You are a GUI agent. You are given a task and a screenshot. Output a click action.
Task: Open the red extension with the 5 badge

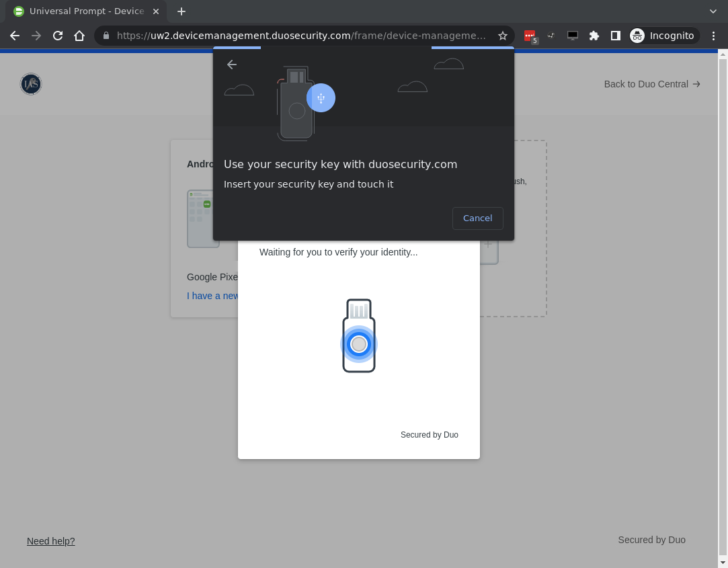(530, 36)
